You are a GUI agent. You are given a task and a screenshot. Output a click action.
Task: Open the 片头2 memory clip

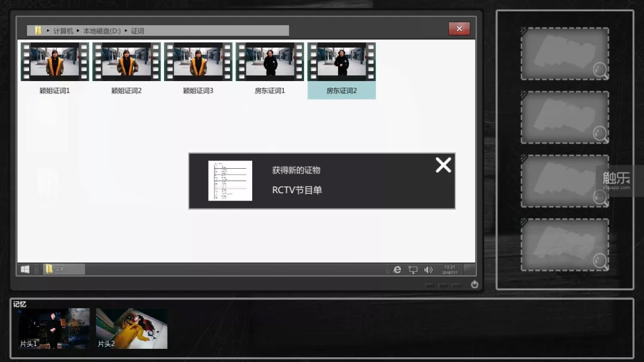[x=131, y=329]
